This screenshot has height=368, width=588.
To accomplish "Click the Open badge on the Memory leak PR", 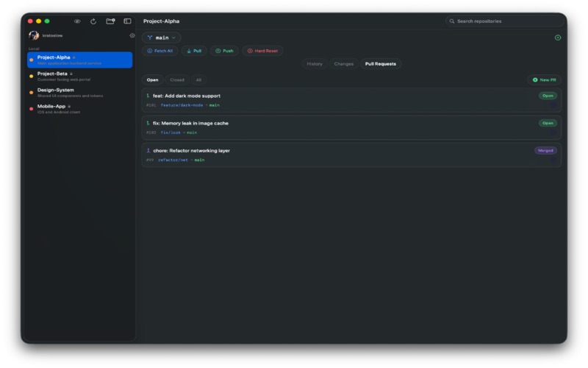I will [x=548, y=123].
